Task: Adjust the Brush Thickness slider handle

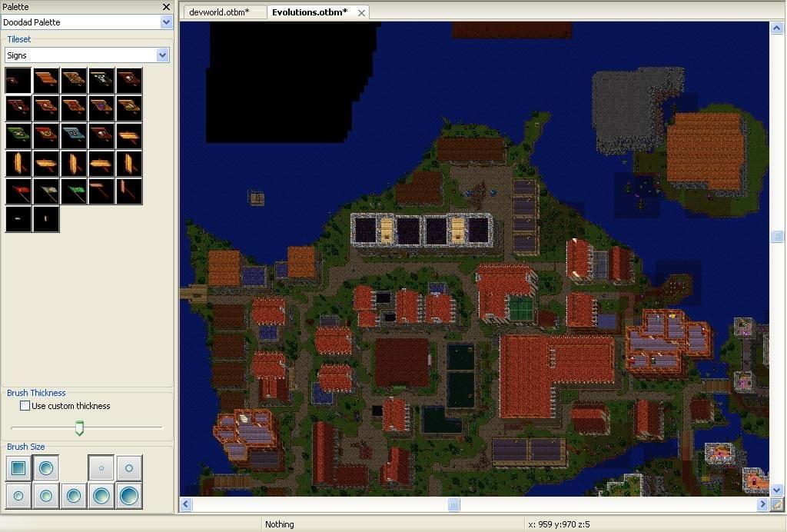Action: [x=79, y=428]
